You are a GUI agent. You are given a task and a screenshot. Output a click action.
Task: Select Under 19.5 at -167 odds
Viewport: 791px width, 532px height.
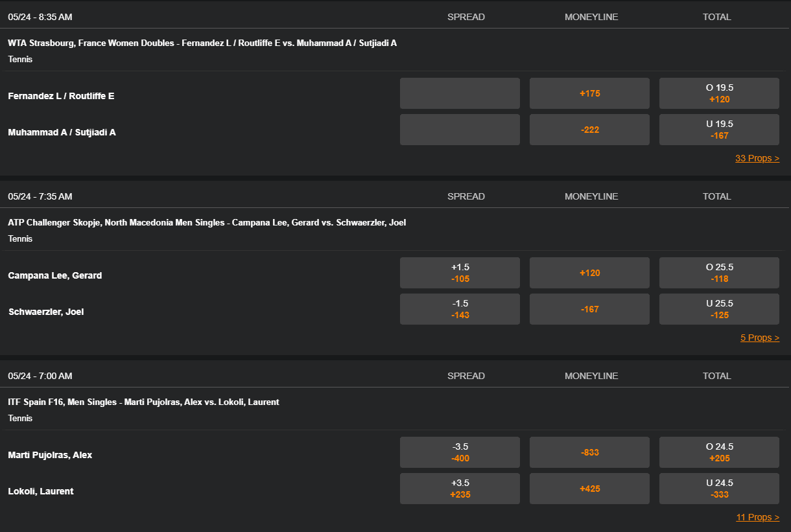(719, 129)
